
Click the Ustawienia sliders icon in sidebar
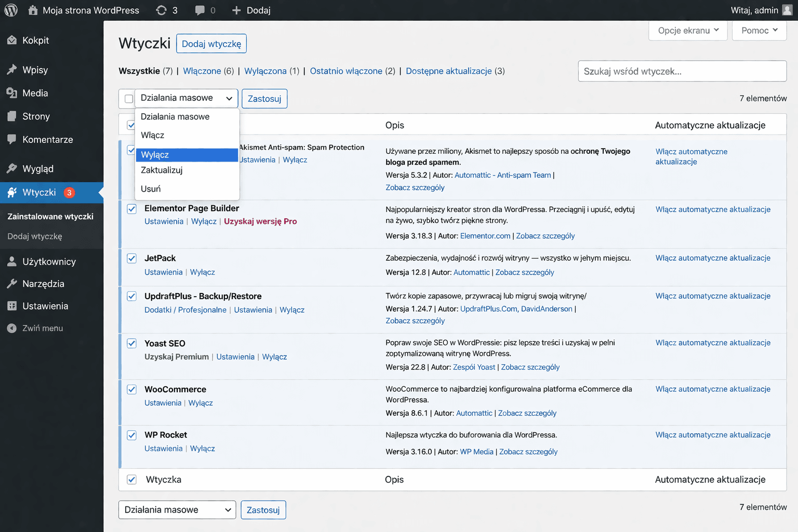[x=12, y=306]
